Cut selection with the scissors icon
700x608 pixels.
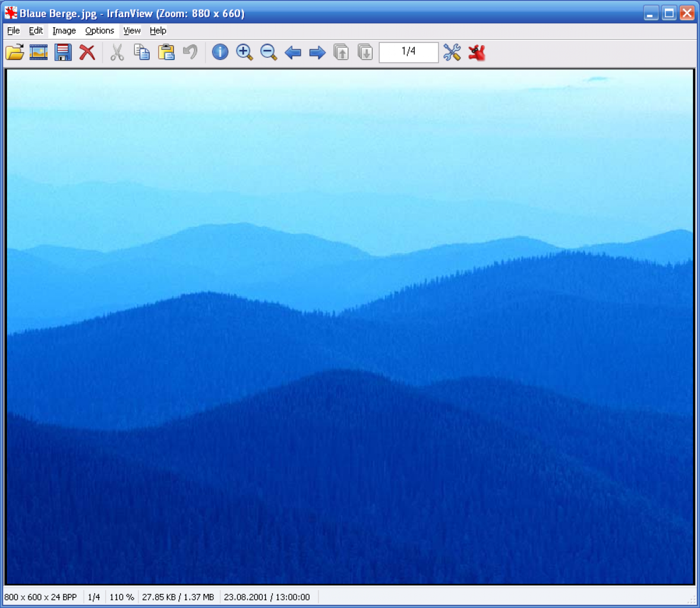click(117, 52)
